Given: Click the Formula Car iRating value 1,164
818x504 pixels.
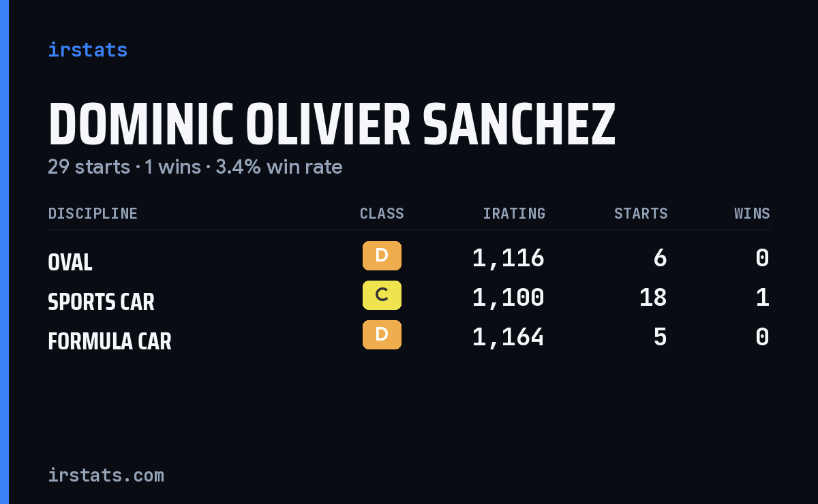Looking at the screenshot, I should [x=509, y=337].
